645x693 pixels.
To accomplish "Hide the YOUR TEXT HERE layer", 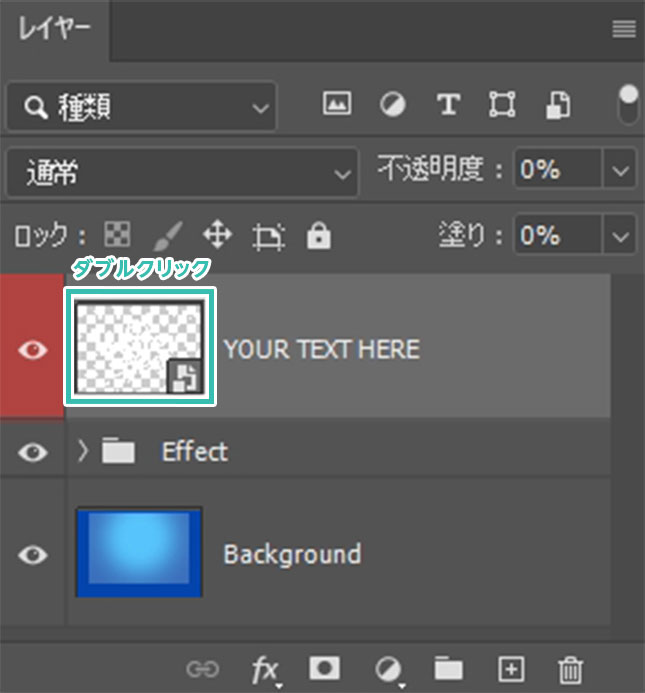I will coord(33,350).
